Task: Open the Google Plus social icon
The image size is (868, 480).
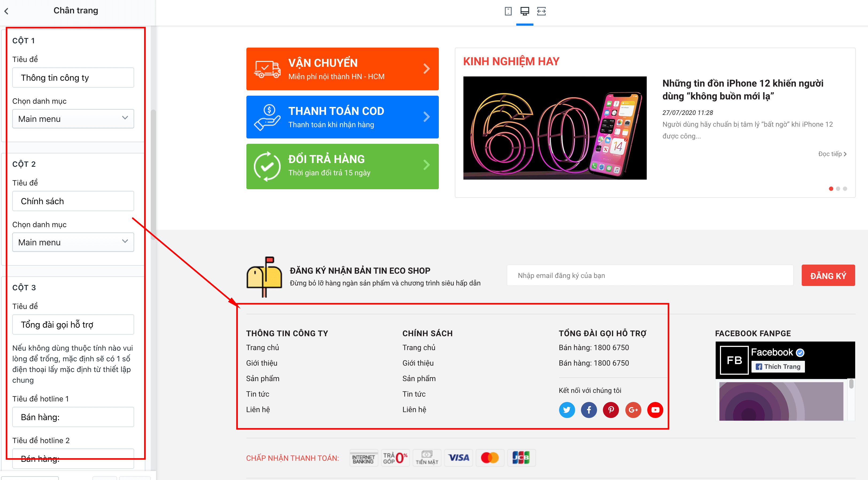Action: point(633,410)
